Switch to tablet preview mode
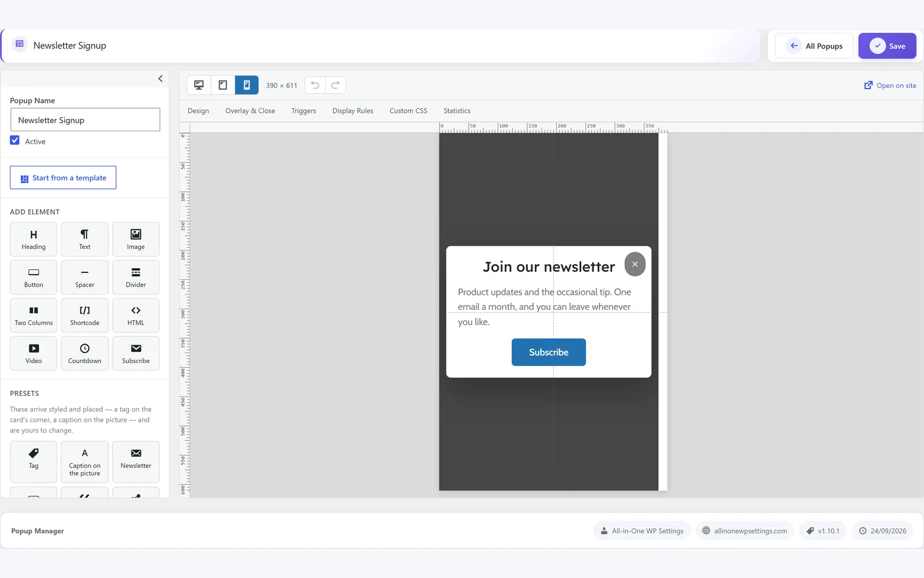Viewport: 924px width, 578px height. pyautogui.click(x=223, y=85)
